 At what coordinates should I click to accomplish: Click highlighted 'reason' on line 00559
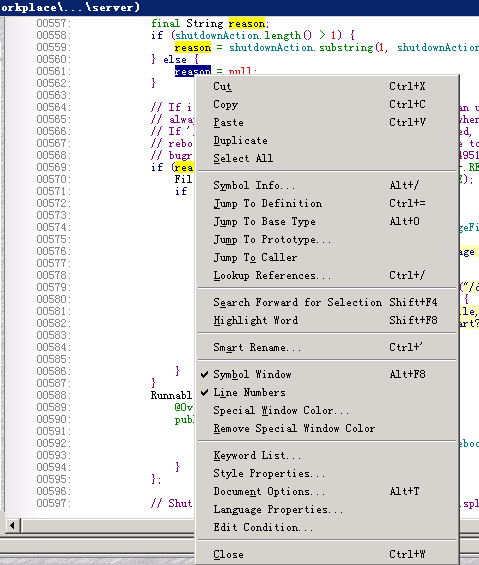pyautogui.click(x=193, y=48)
